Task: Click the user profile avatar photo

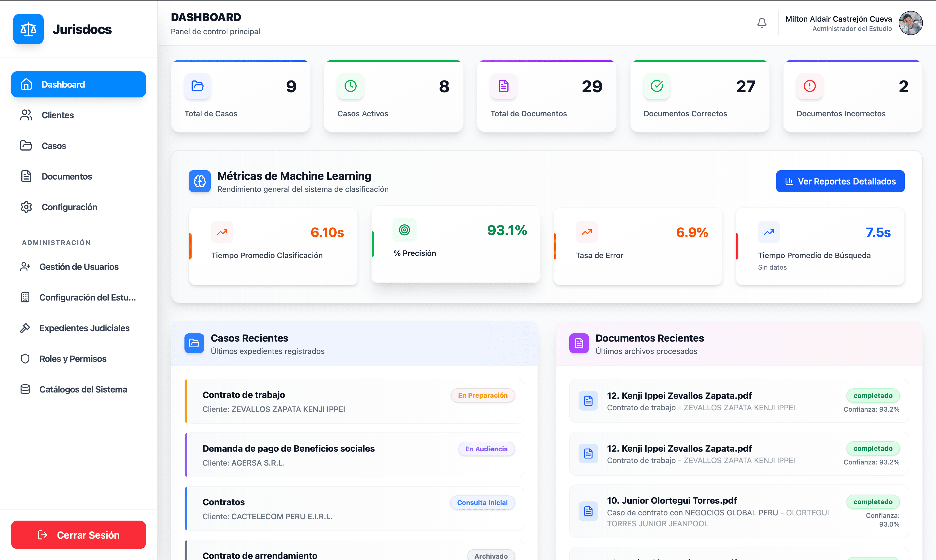Action: [x=910, y=23]
